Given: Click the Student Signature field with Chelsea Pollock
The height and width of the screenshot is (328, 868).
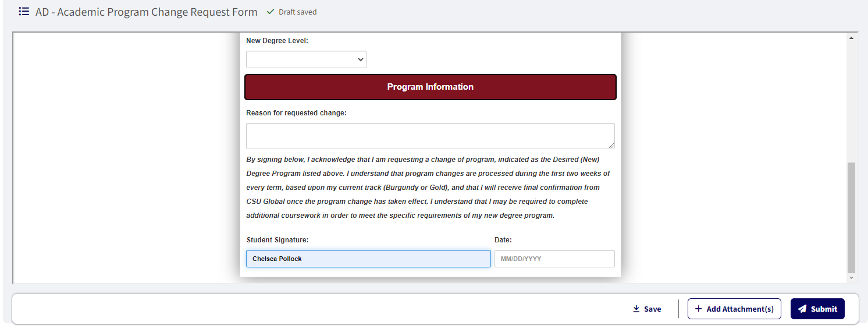Looking at the screenshot, I should click(x=368, y=259).
